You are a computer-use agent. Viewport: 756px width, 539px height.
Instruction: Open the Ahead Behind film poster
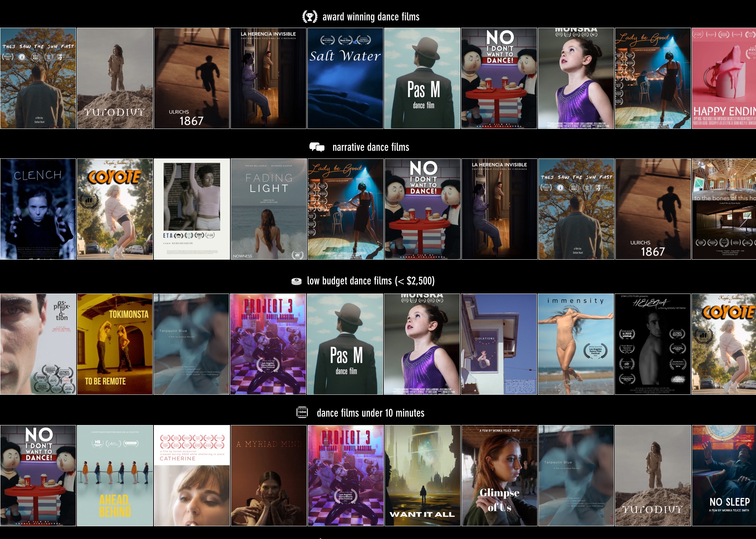pos(115,475)
